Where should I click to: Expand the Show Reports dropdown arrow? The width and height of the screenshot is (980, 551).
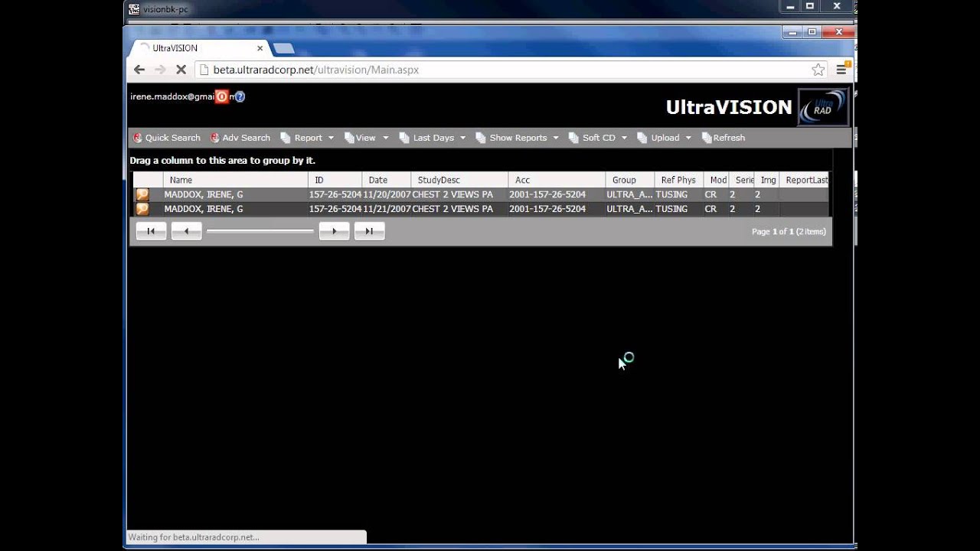click(x=555, y=138)
